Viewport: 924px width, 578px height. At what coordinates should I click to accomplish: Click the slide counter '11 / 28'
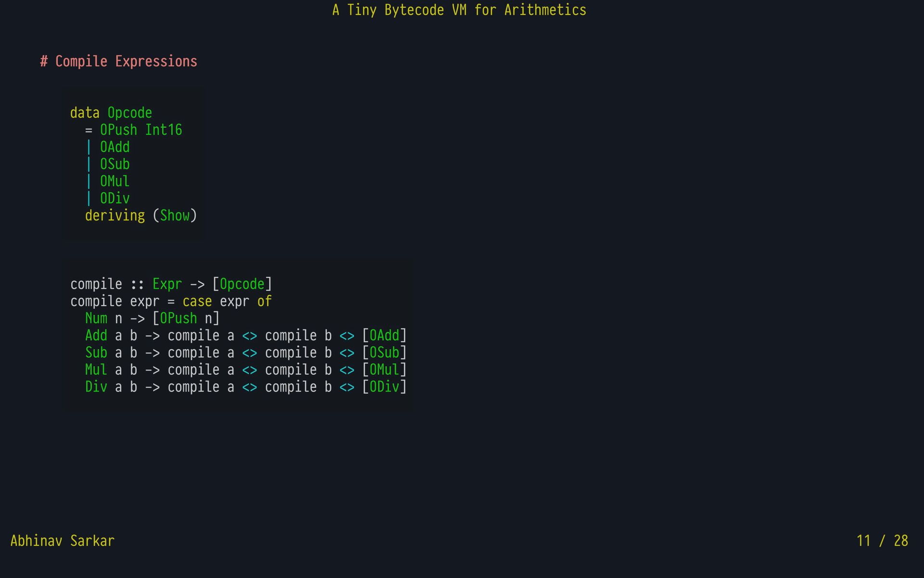[882, 541]
